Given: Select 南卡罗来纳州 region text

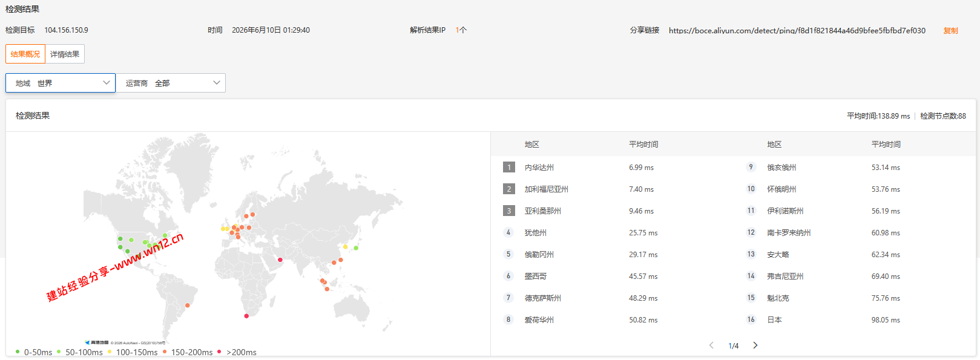Looking at the screenshot, I should pos(789,233).
